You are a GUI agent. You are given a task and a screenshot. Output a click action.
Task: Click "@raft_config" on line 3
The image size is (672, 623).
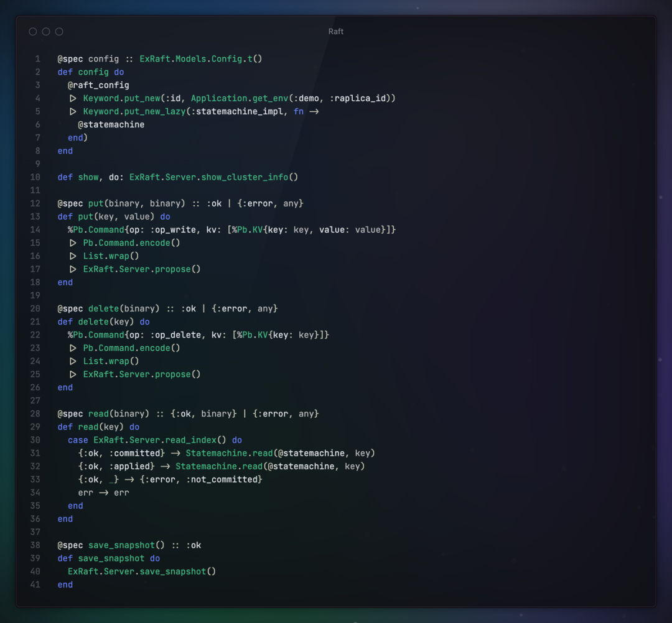pos(98,85)
